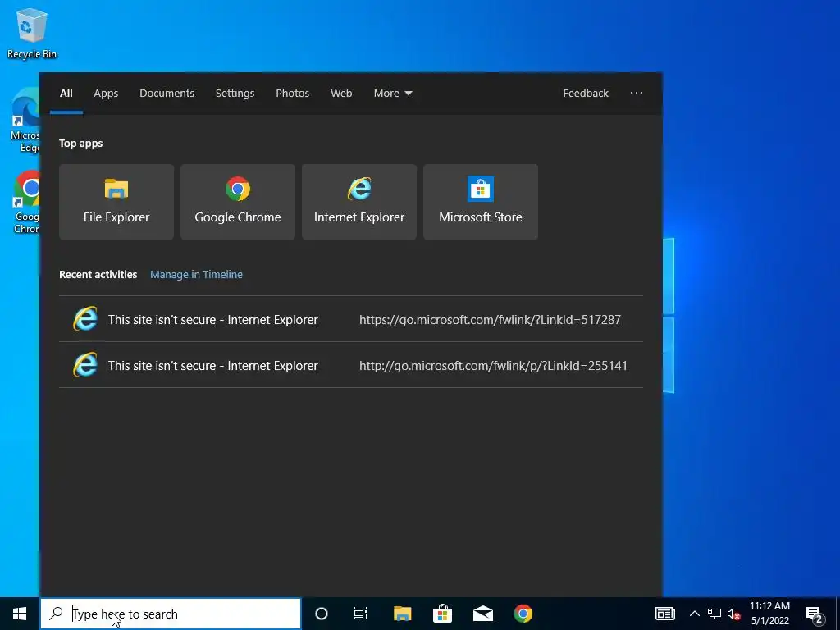The image size is (840, 630).
Task: Select the Documents search tab
Action: [167, 94]
